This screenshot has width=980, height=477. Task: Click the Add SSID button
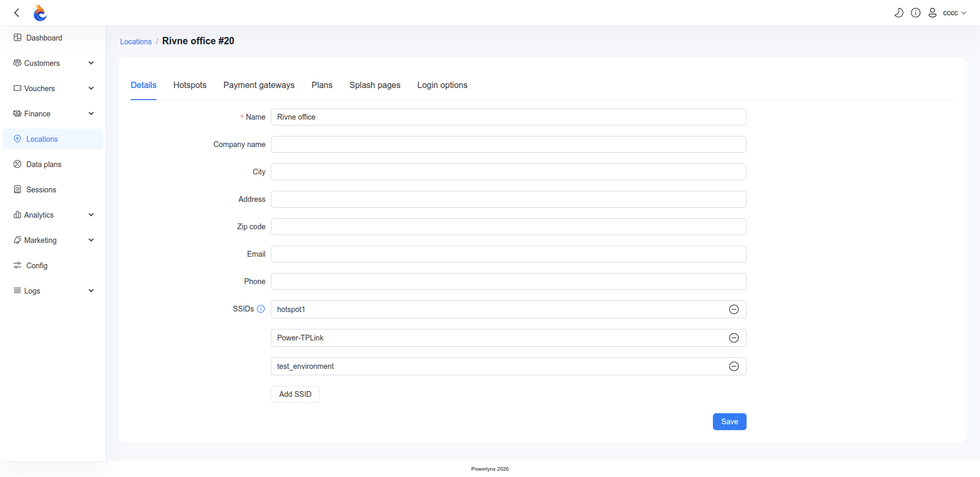point(295,394)
